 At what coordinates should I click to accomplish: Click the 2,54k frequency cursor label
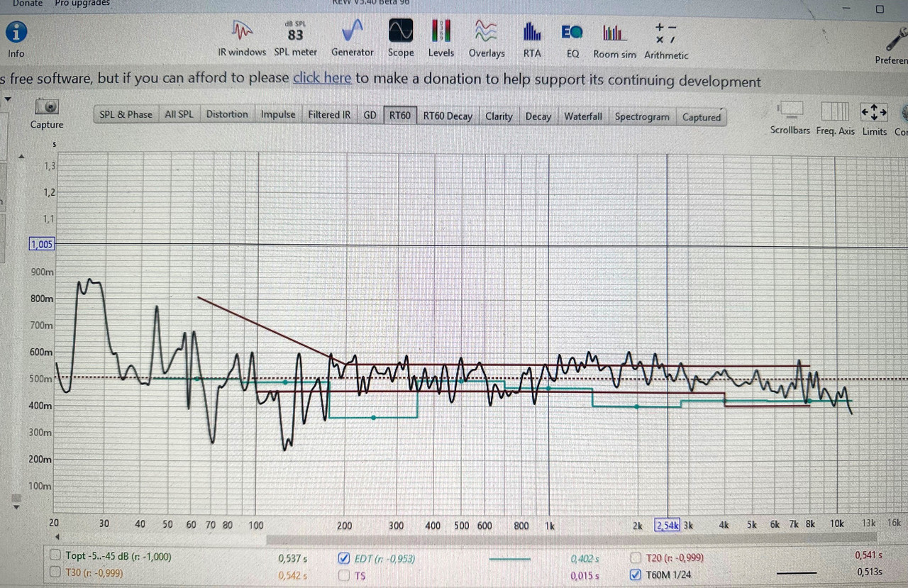667,525
